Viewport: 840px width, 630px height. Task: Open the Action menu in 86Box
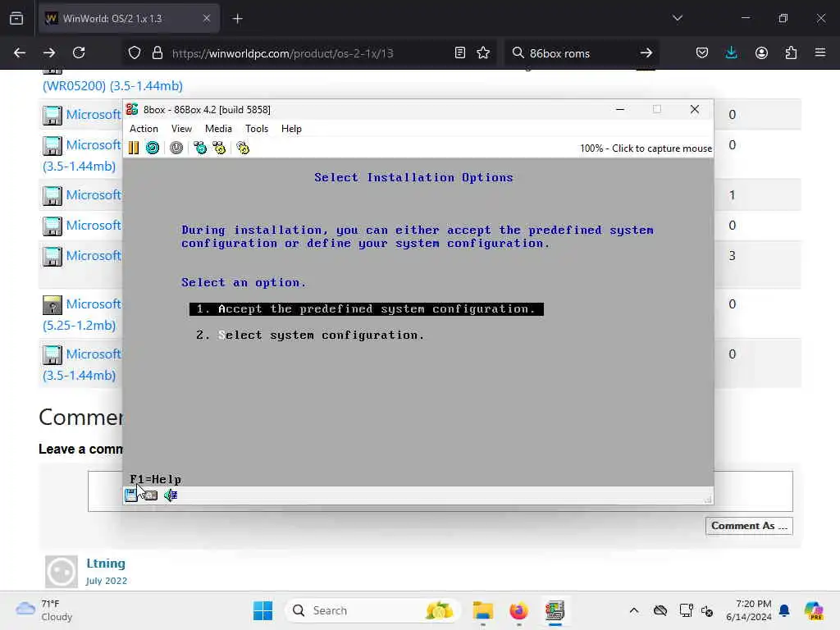pyautogui.click(x=144, y=129)
